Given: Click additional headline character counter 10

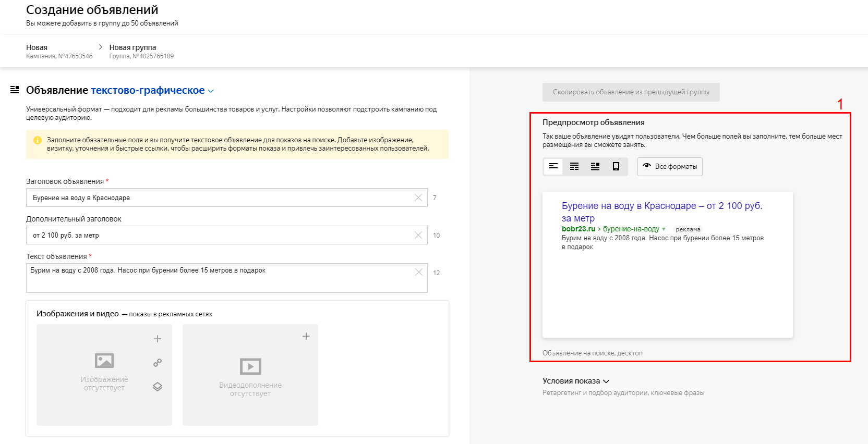Looking at the screenshot, I should tap(437, 236).
